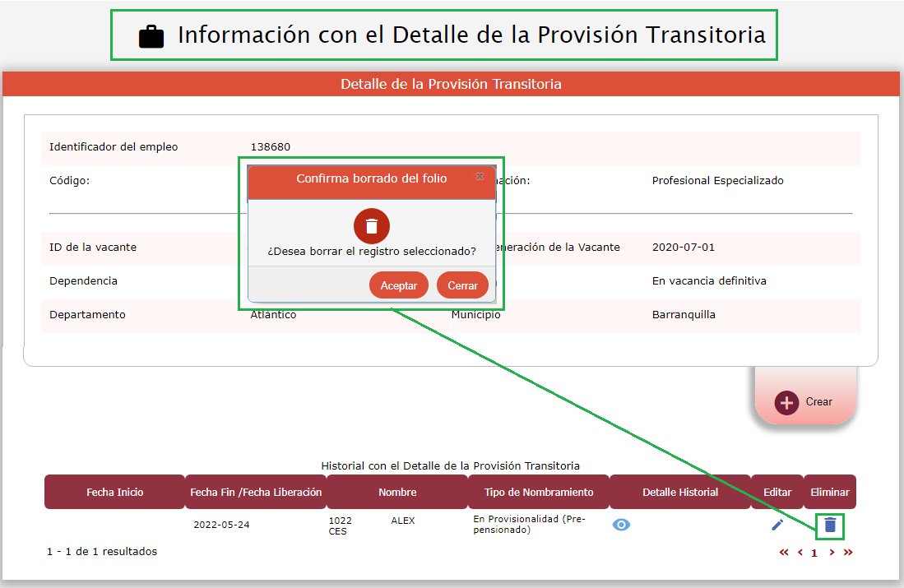Click the briefcase icon beside the page title
904x588 pixels.
click(x=151, y=36)
